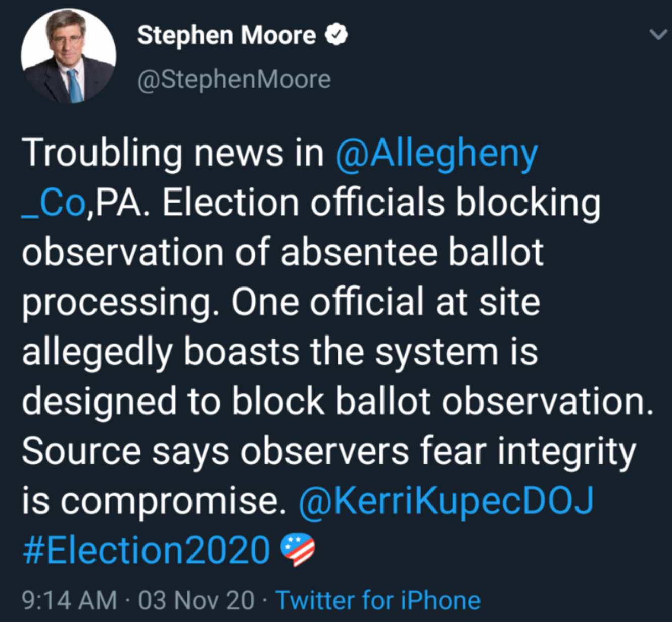The height and width of the screenshot is (622, 672).
Task: Open the tweet options chevron menu
Action: tap(658, 35)
